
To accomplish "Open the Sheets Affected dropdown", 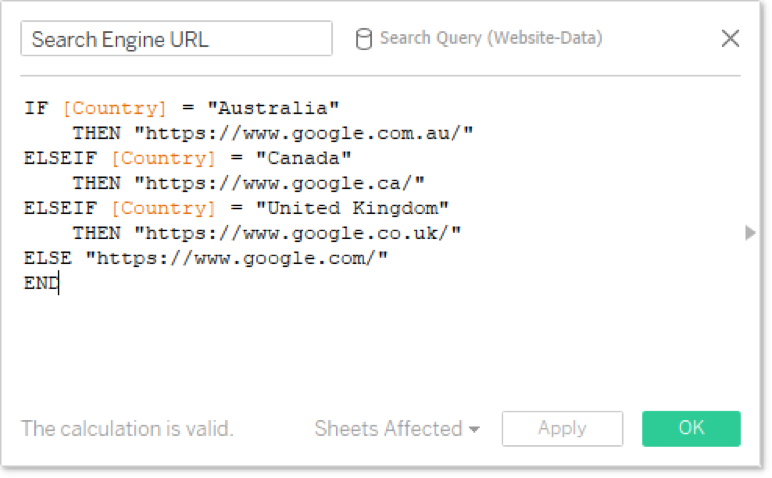I will pos(397,428).
